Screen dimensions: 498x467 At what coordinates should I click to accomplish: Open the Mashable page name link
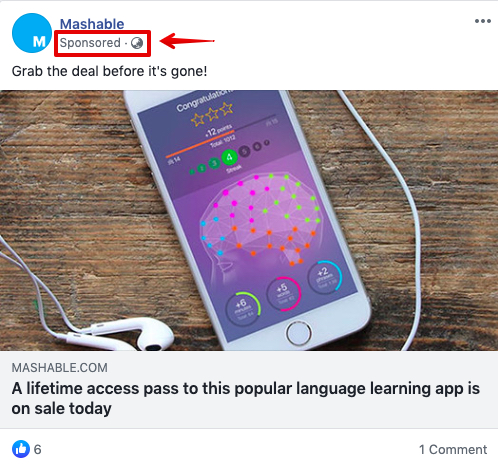click(x=92, y=24)
